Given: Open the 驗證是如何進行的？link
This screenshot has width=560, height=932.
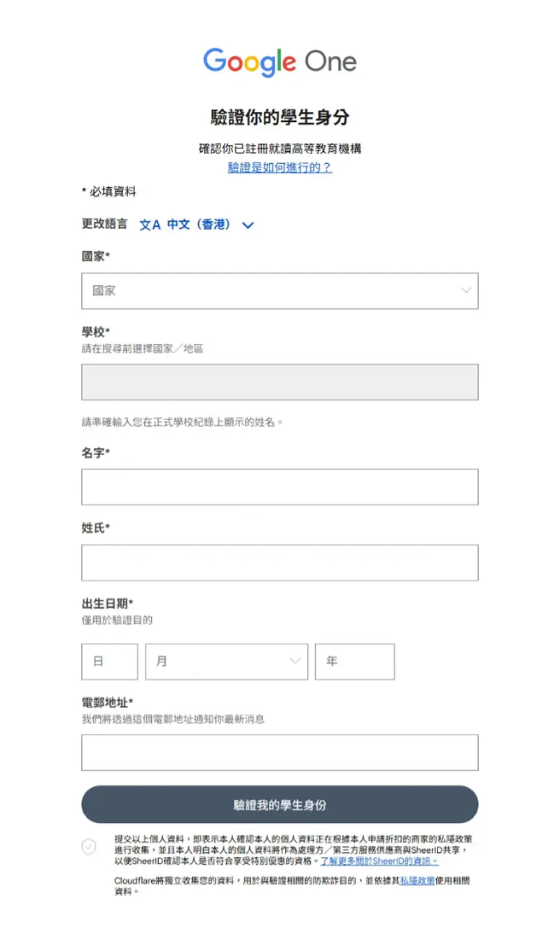Looking at the screenshot, I should coord(280,167).
